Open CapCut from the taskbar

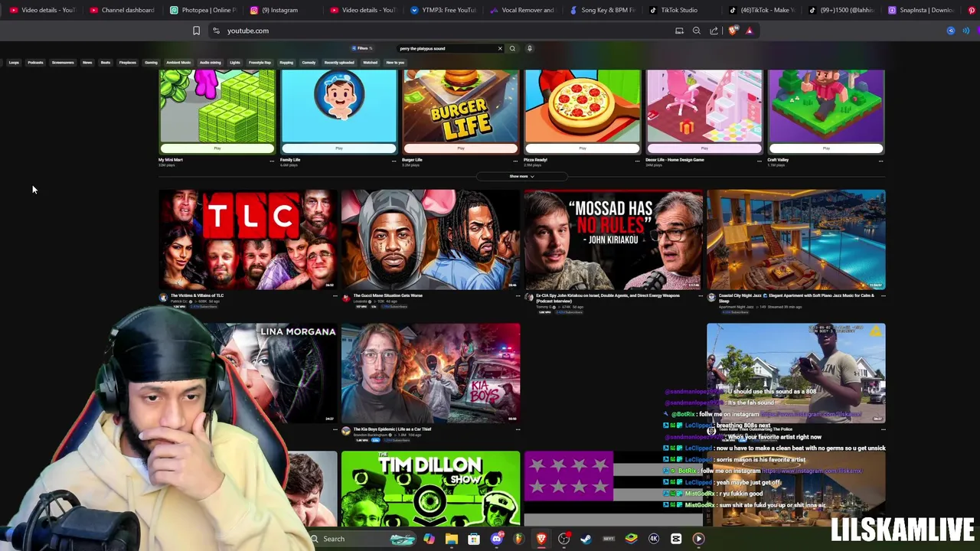click(x=676, y=539)
